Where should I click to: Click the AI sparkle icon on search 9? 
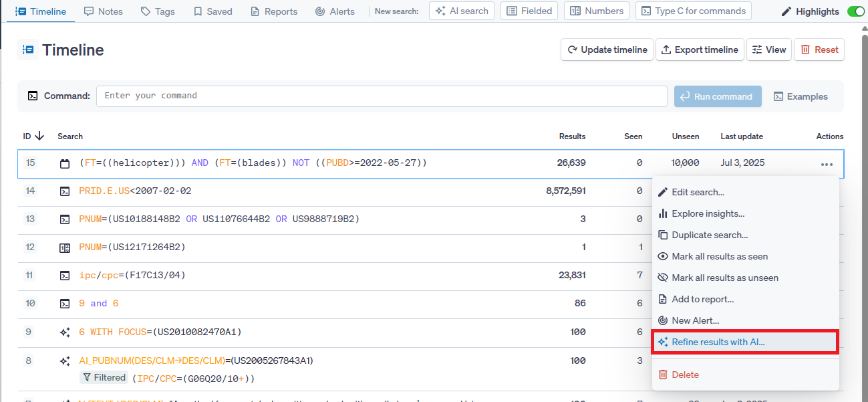pos(65,332)
